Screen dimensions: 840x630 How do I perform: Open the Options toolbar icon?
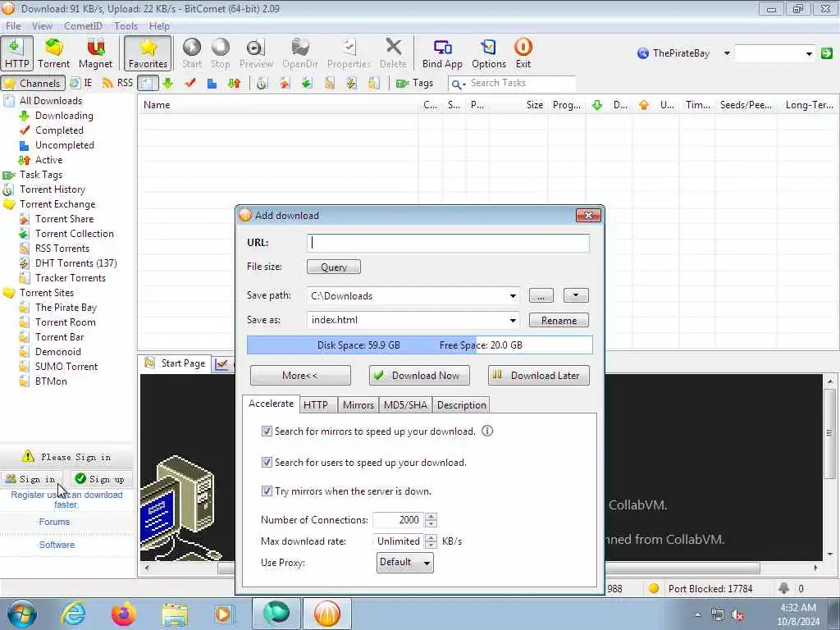pos(489,53)
